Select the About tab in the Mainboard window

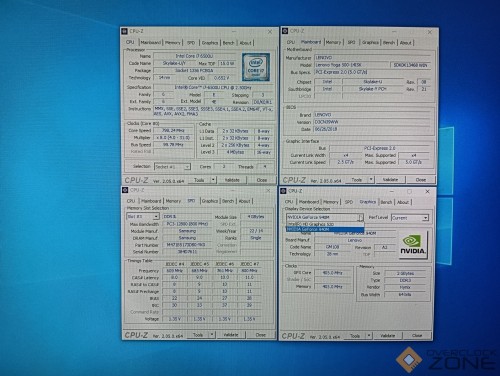[406, 42]
